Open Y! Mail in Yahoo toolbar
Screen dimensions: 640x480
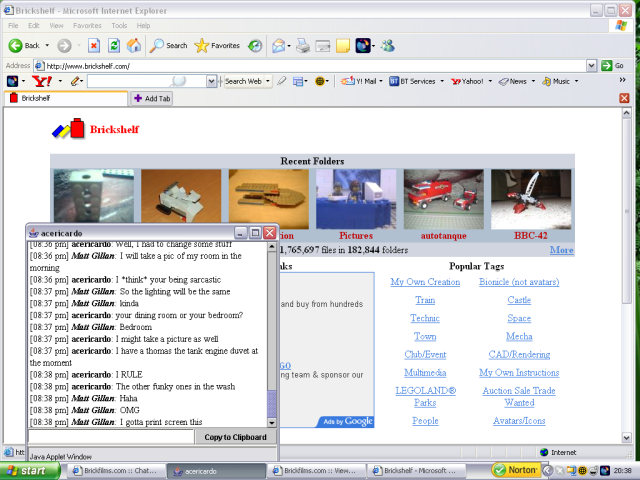(359, 81)
